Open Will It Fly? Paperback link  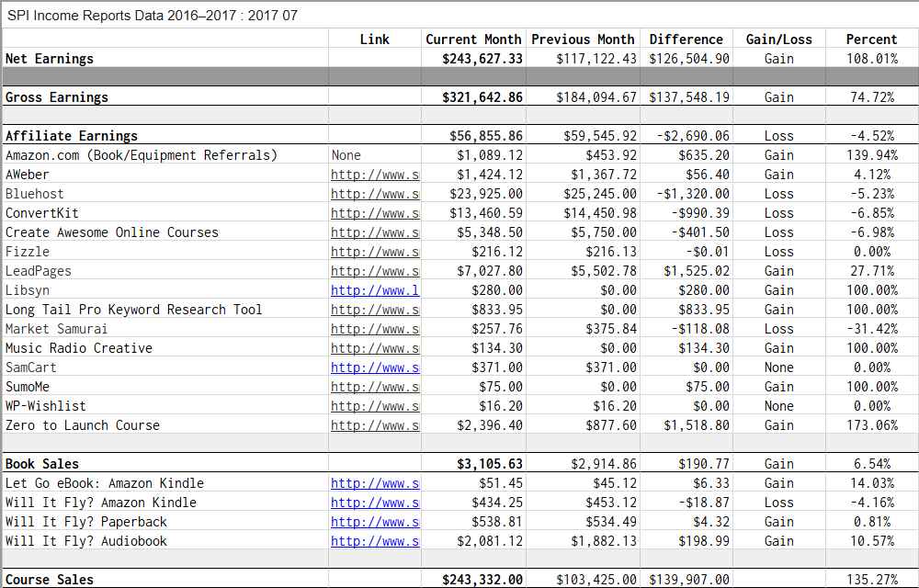[375, 523]
